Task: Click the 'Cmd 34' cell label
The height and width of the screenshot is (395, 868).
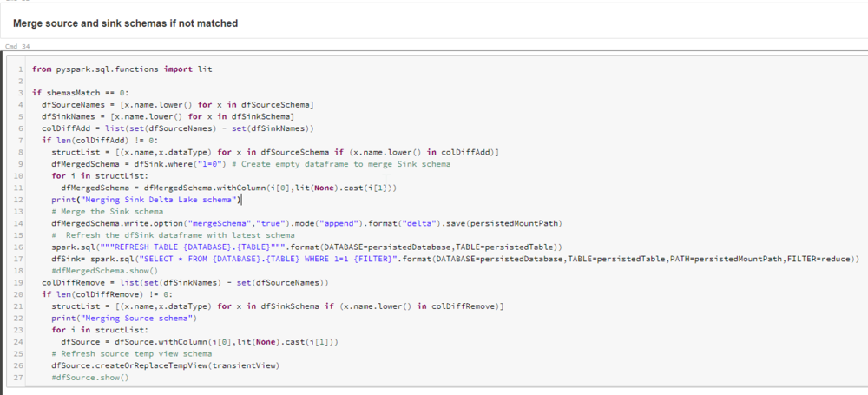Action: (x=16, y=46)
